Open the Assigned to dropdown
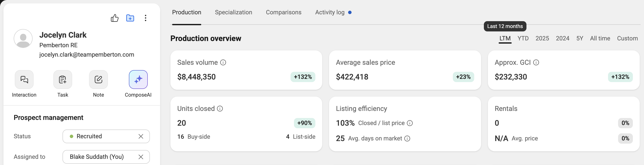 pyautogui.click(x=106, y=157)
